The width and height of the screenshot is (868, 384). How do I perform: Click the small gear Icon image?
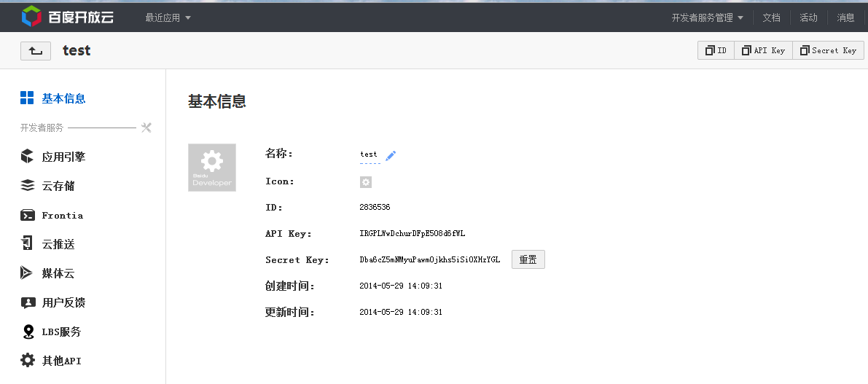[366, 182]
